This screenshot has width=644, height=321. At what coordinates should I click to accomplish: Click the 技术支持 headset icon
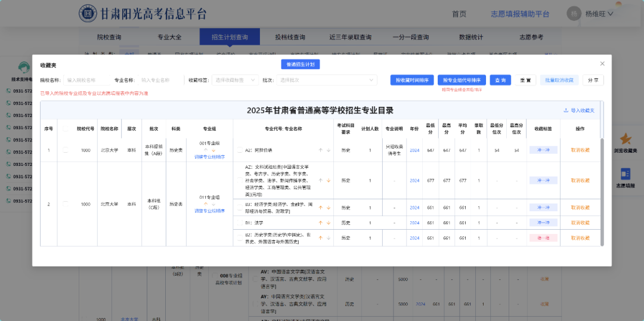[x=24, y=67]
